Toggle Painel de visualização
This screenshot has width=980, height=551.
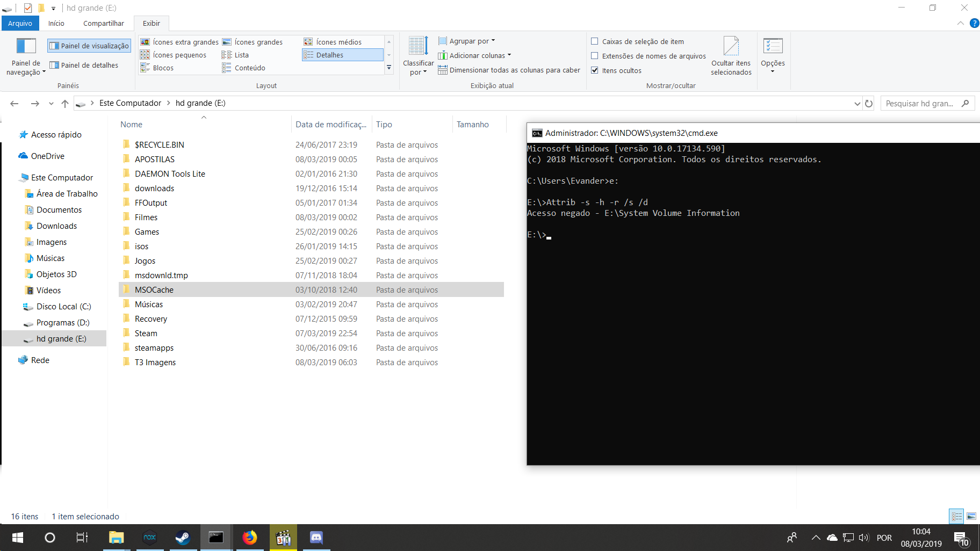[89, 46]
